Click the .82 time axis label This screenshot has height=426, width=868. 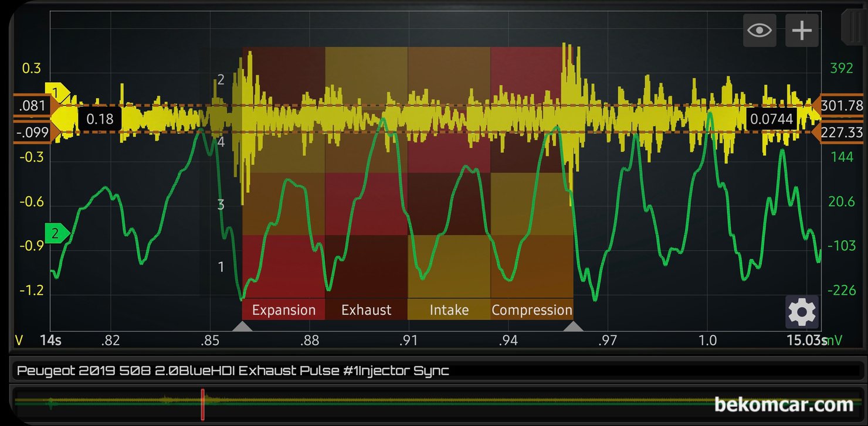110,340
